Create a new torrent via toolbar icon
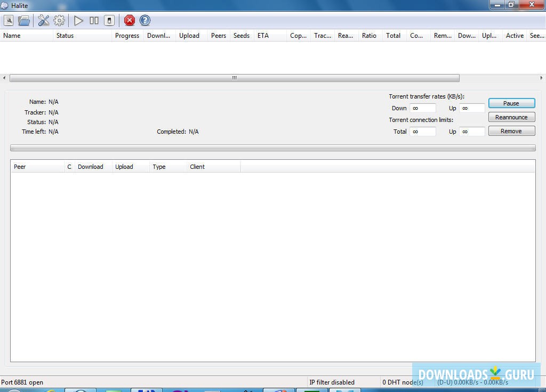 click(9, 20)
